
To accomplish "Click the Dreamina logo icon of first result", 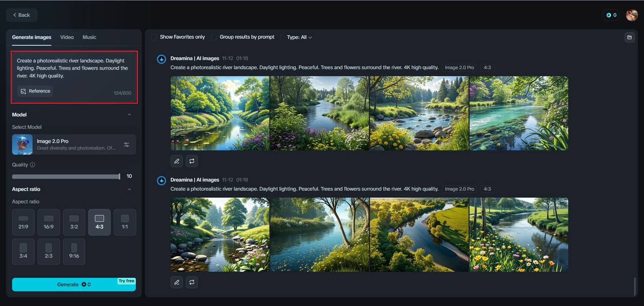I will point(162,59).
